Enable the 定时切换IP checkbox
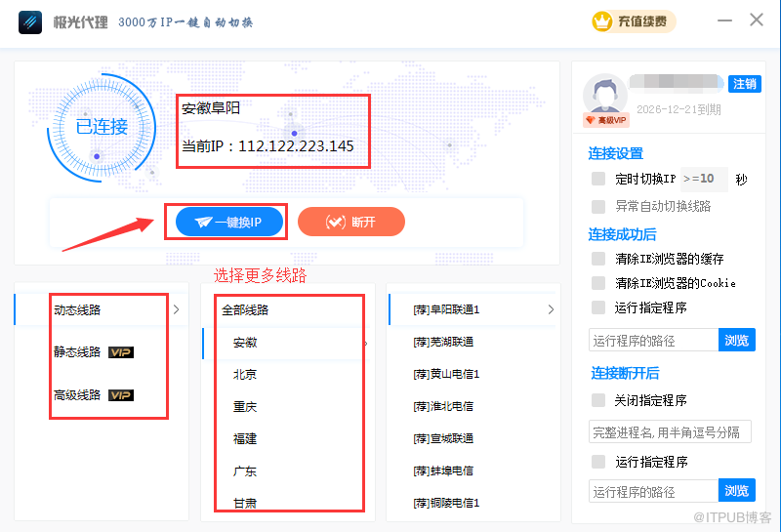 click(598, 179)
